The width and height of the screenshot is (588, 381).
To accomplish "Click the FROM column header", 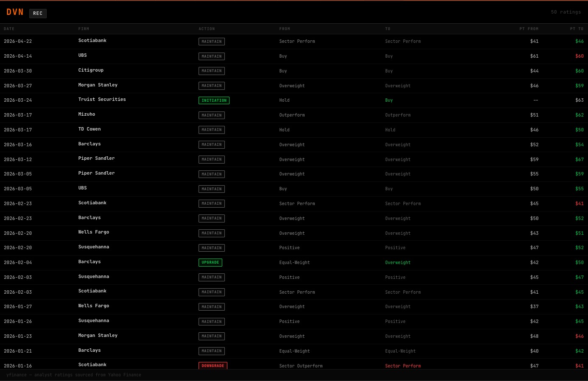I will tap(285, 29).
